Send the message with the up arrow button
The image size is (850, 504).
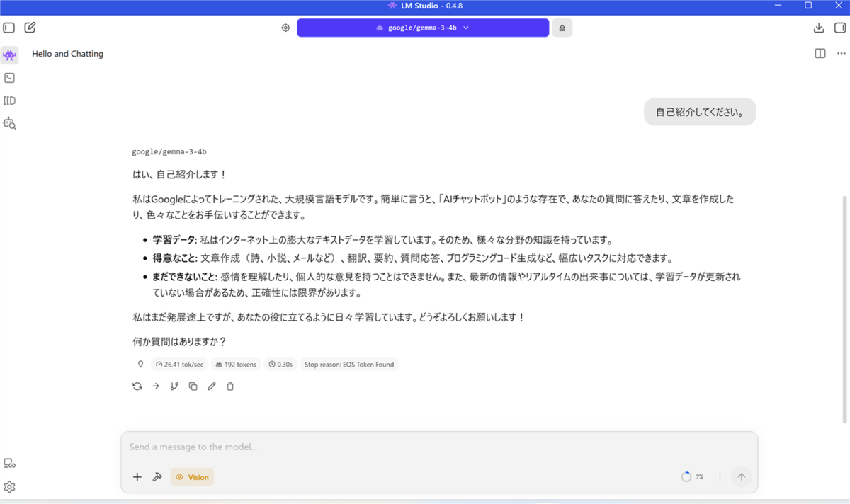(742, 477)
